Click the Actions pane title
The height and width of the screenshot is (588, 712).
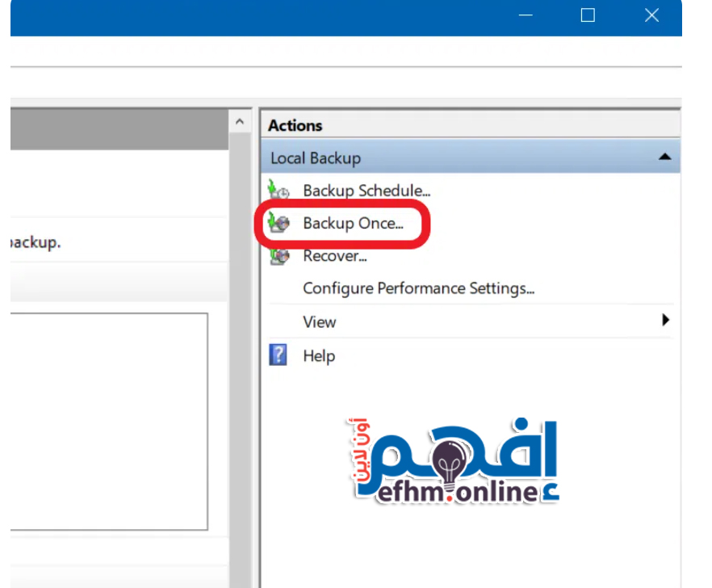point(295,125)
